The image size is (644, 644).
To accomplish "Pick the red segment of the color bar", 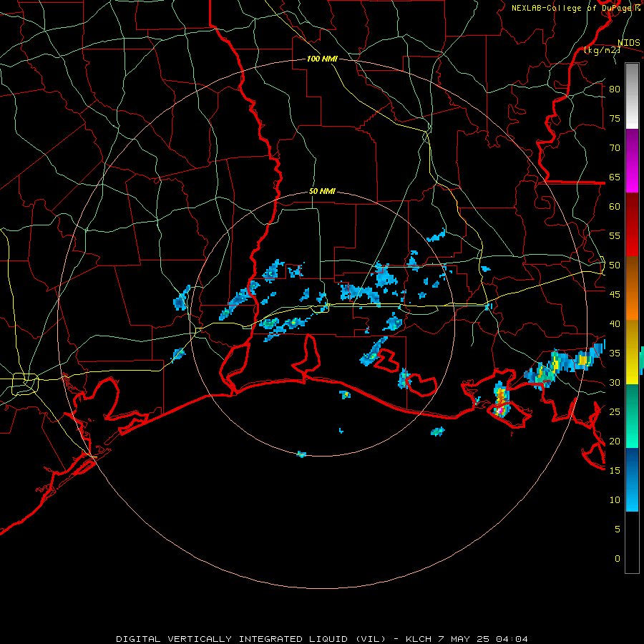I will point(632,224).
